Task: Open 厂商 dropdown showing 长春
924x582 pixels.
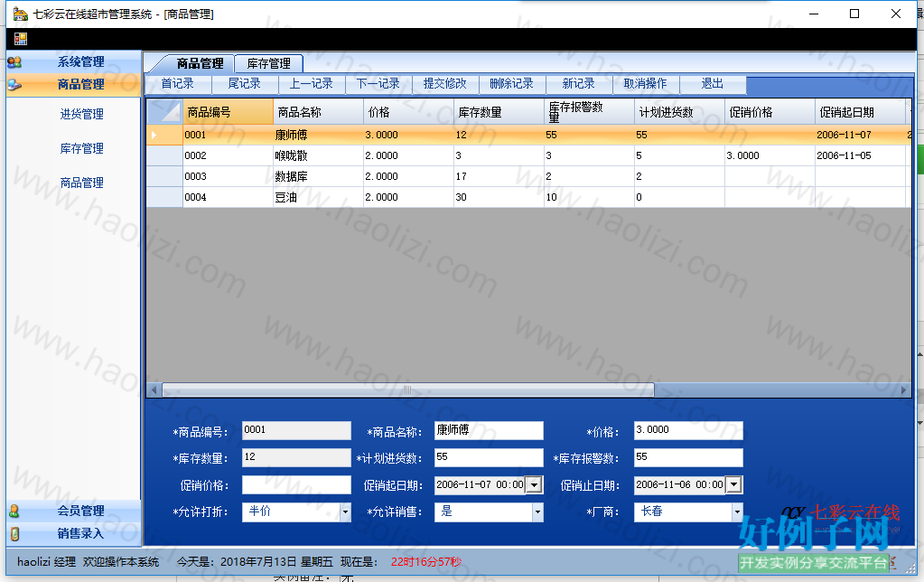Action: pyautogui.click(x=737, y=512)
